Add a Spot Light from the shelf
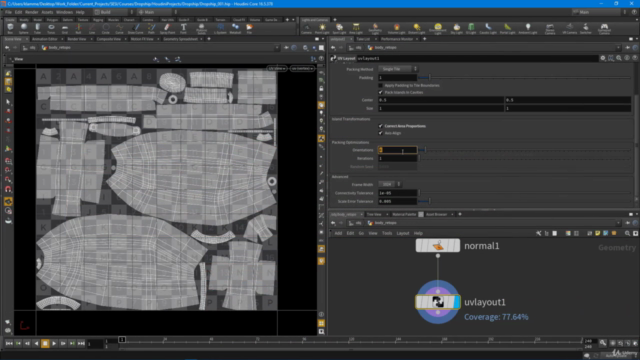This screenshot has width=640, height=360. 339,29
